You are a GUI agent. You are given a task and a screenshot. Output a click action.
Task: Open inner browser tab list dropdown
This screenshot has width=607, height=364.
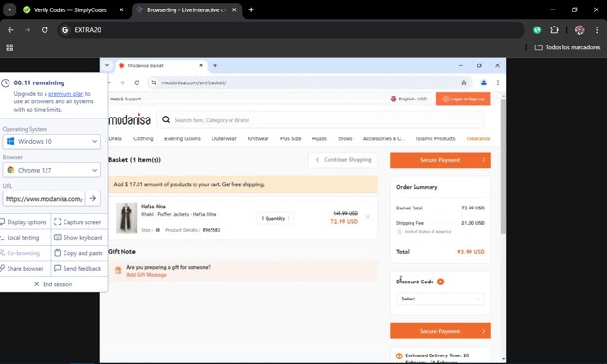click(x=107, y=65)
